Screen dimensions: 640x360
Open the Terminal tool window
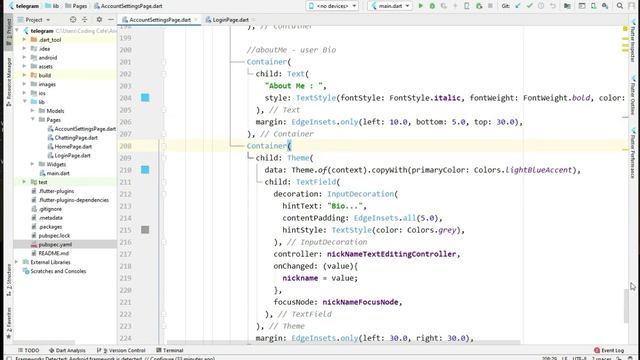coord(170,350)
